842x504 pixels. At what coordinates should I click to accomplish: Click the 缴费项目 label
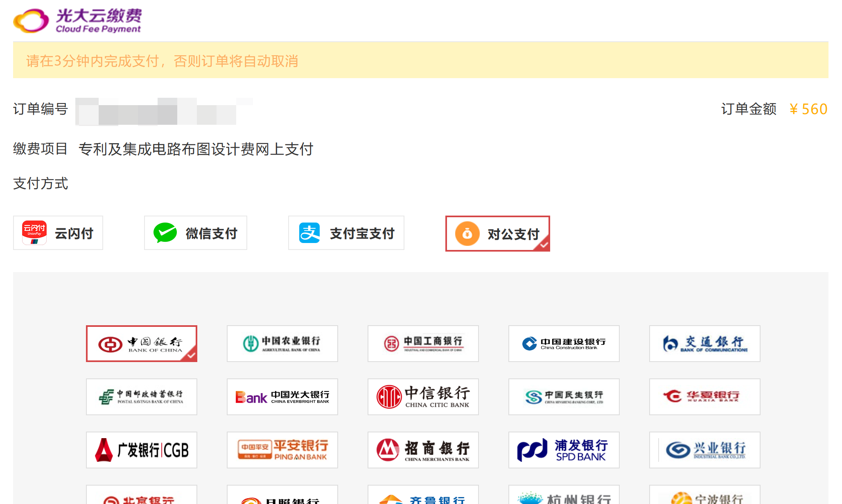41,149
